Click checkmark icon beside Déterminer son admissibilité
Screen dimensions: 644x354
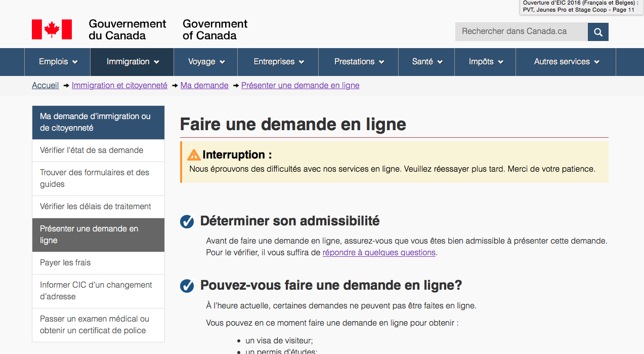point(187,221)
